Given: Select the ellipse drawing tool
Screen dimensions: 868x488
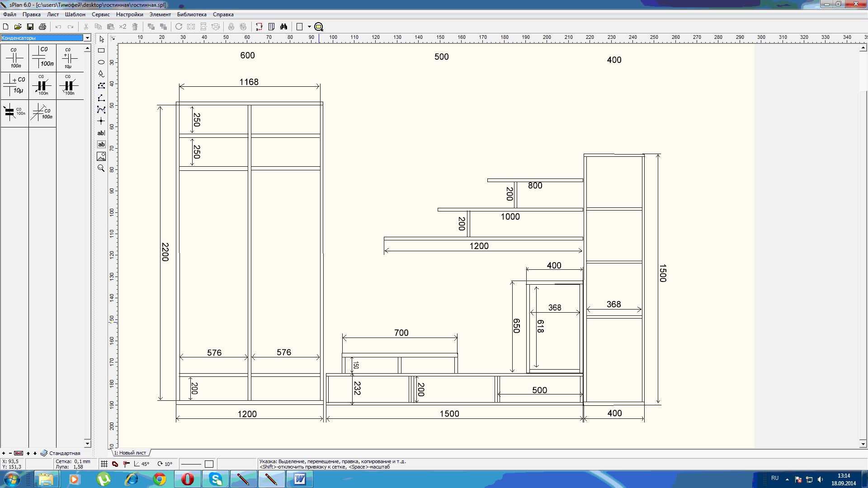Looking at the screenshot, I should [101, 62].
